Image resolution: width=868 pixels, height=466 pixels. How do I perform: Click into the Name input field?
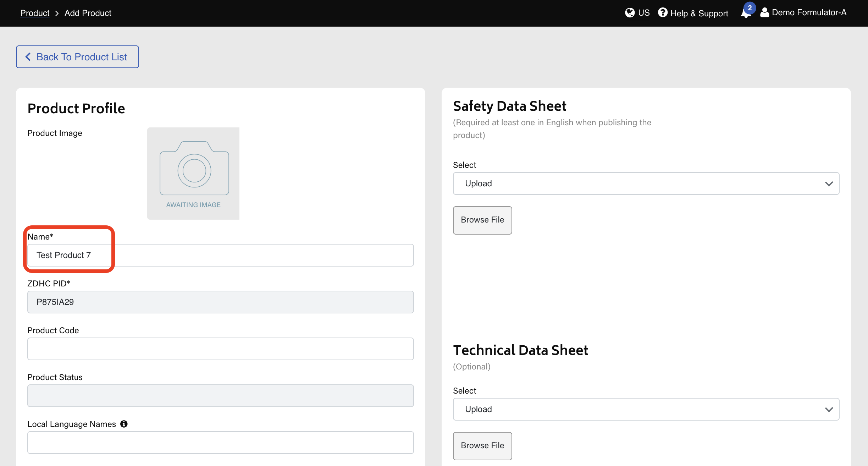tap(220, 255)
